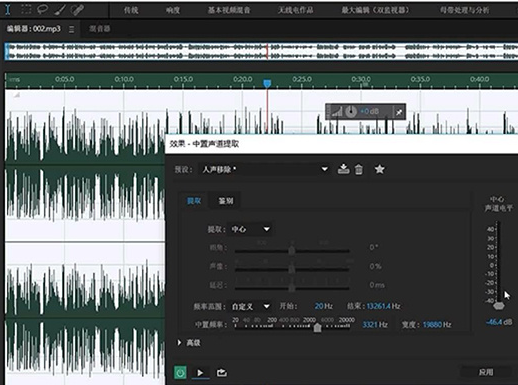Click the HUD +0 dB value
Image resolution: width=518 pixels, height=385 pixels.
coord(369,111)
